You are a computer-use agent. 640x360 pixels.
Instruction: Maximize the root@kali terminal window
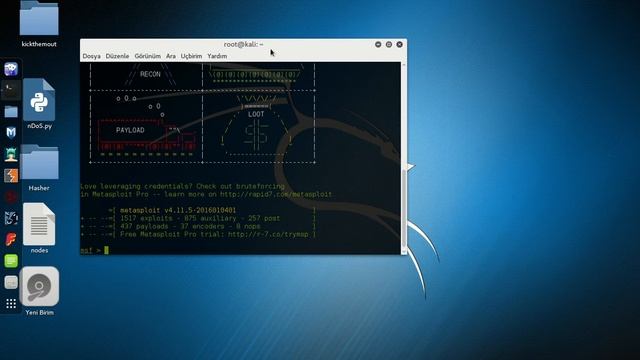[x=389, y=44]
